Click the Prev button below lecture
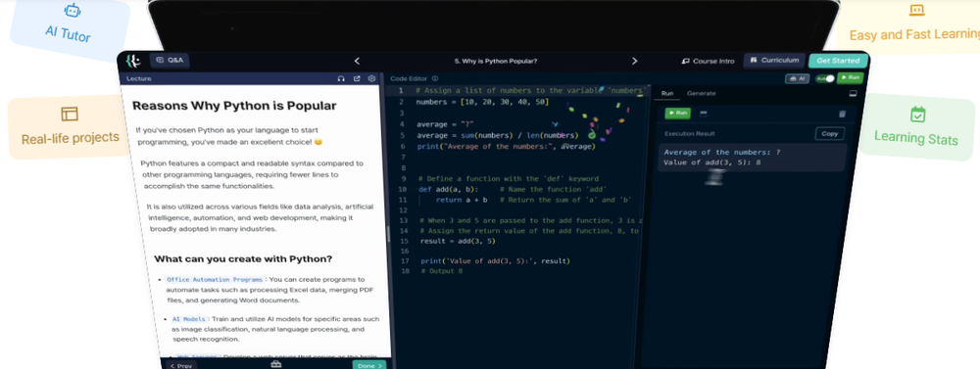The height and width of the screenshot is (369, 980). pos(181,365)
